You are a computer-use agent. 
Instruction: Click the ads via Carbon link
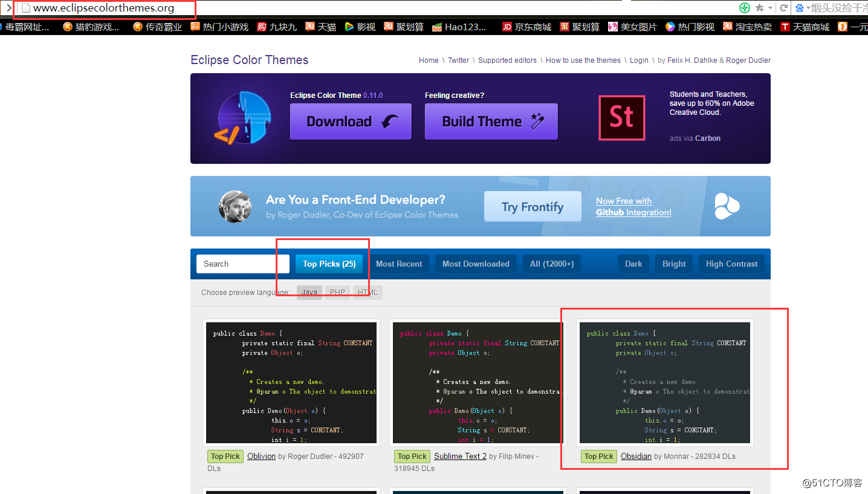pos(695,138)
